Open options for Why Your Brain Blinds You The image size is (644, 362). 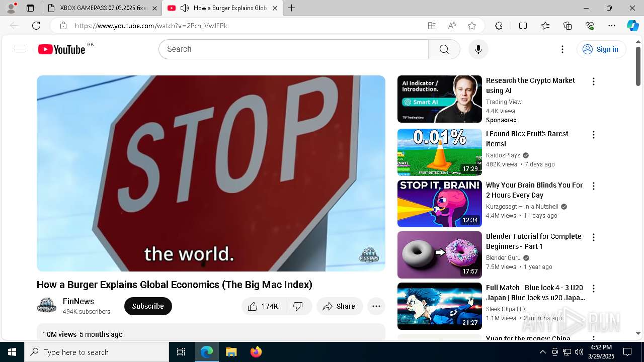594,186
